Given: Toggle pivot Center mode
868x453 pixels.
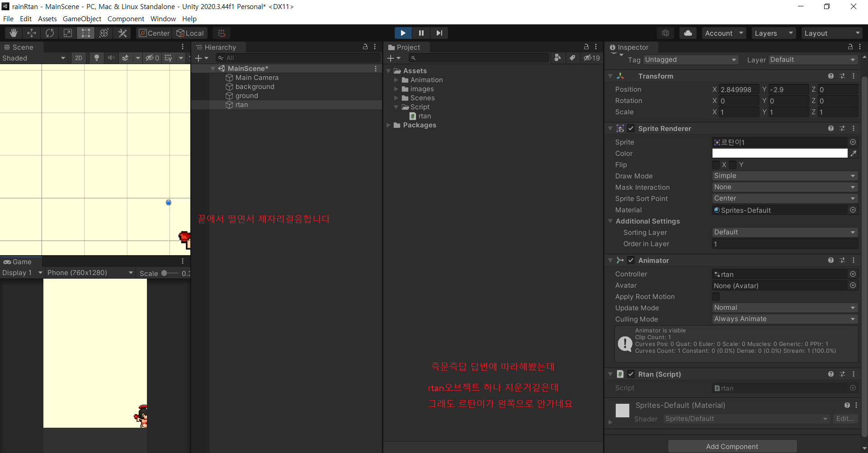Looking at the screenshot, I should point(154,33).
